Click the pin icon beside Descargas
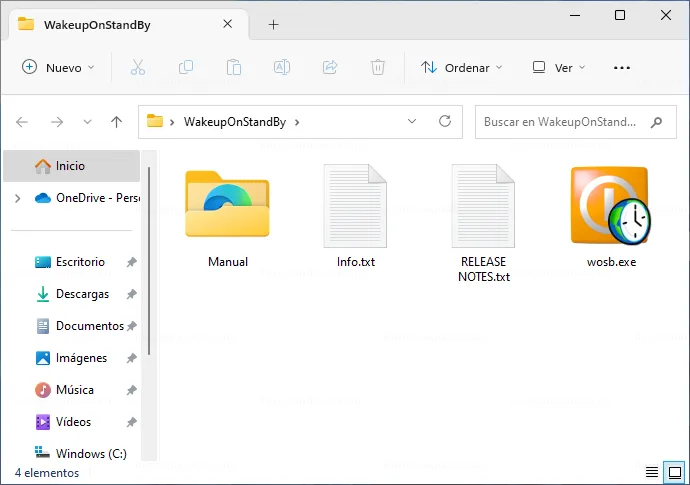Viewport: 690px width, 485px height. point(132,294)
